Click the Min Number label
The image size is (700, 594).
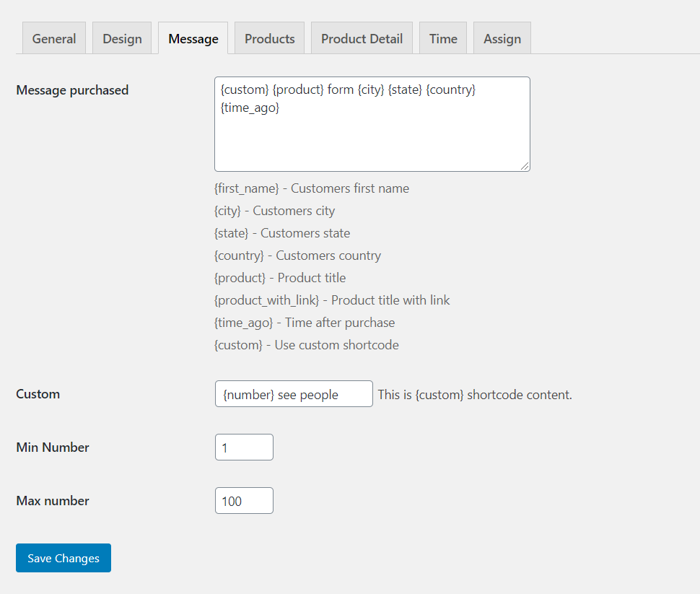(53, 447)
